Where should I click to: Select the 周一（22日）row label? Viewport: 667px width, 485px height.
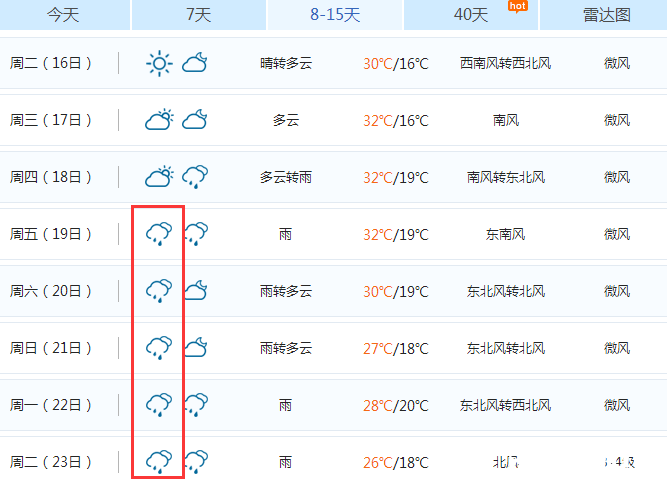click(51, 405)
